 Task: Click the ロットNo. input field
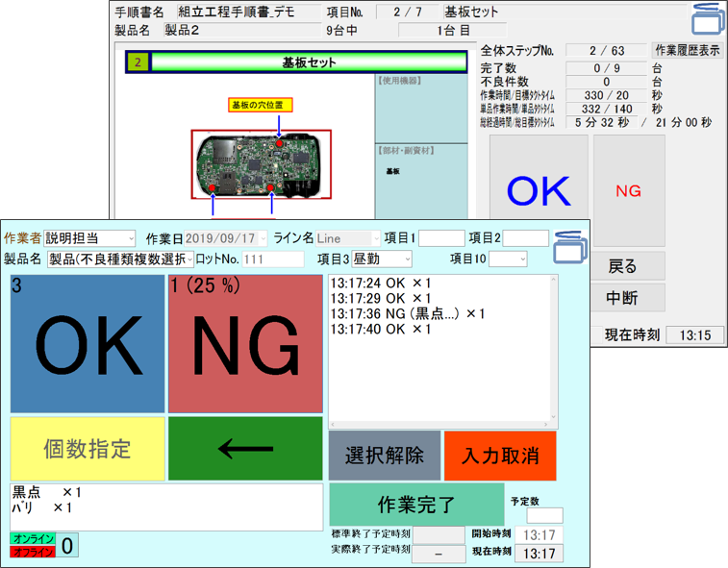[x=272, y=259]
